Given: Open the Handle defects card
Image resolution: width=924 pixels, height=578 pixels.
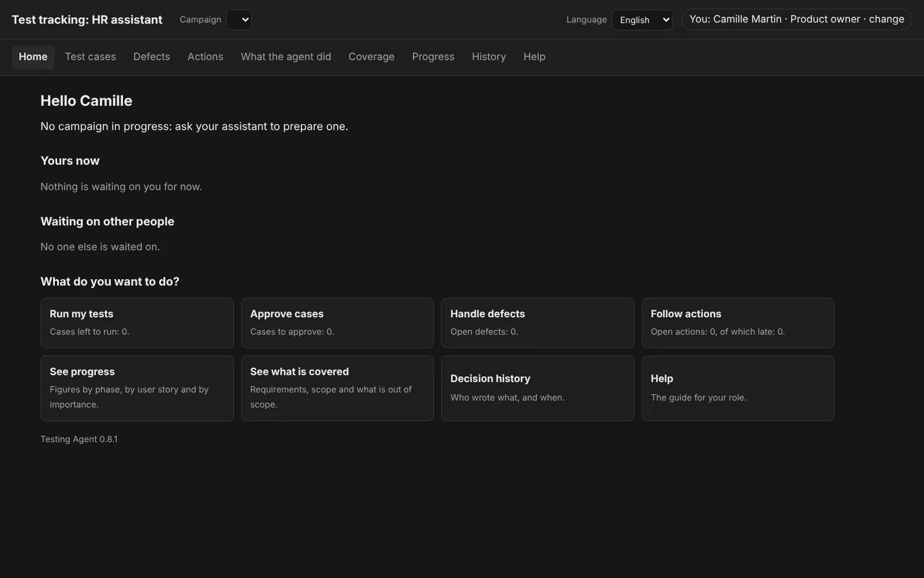Looking at the screenshot, I should coord(538,323).
